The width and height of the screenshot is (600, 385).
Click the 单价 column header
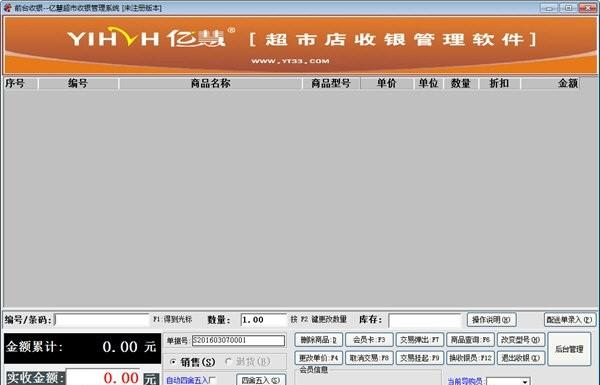pyautogui.click(x=386, y=83)
